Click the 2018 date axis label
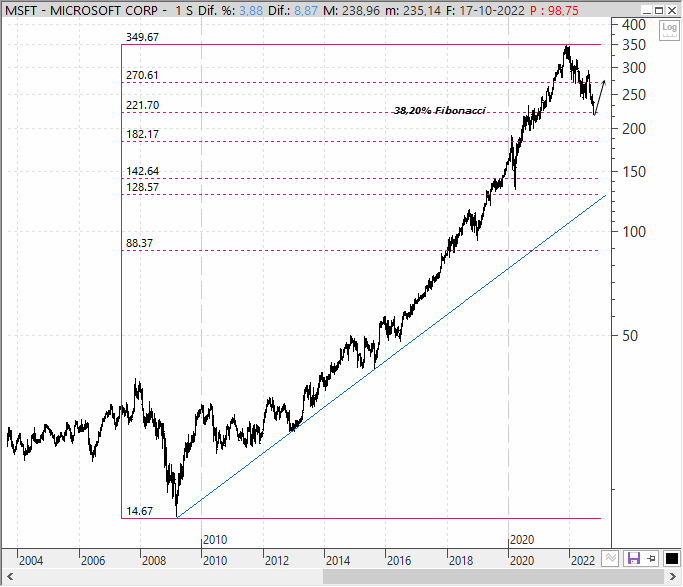Image resolution: width=683 pixels, height=587 pixels. coord(461,560)
